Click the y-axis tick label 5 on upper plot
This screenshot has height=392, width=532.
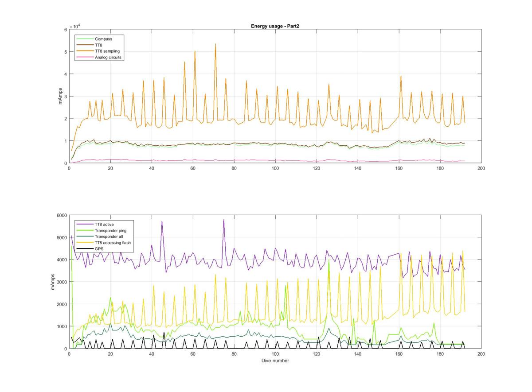click(65, 52)
